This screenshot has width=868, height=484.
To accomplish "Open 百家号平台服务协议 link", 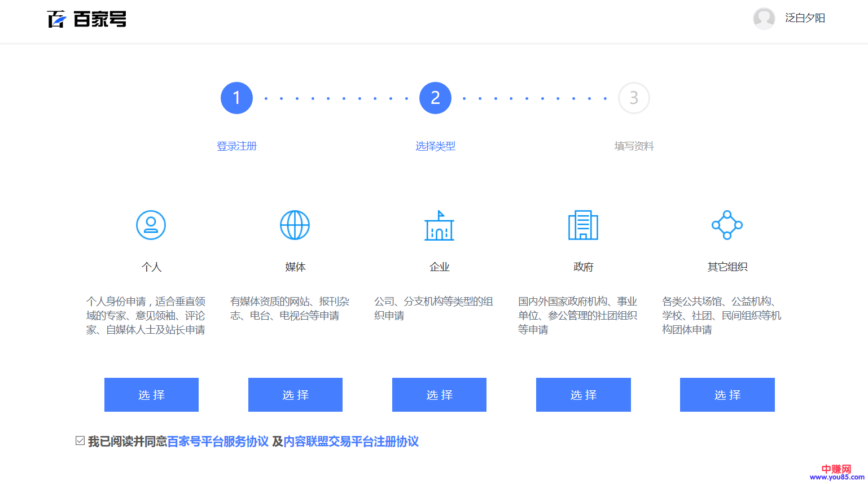I will [x=218, y=442].
